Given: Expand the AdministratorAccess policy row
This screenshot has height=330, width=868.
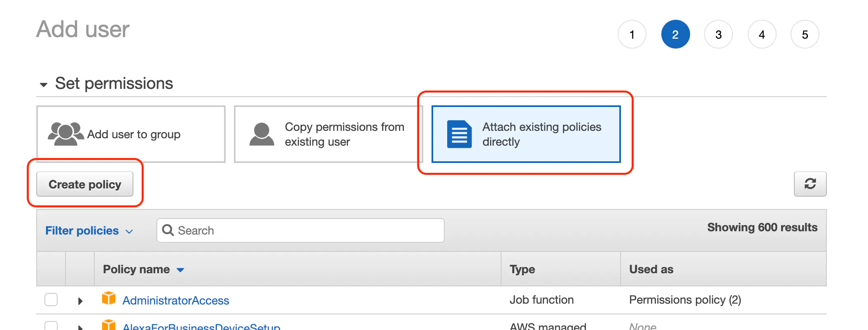Looking at the screenshot, I should tap(80, 301).
